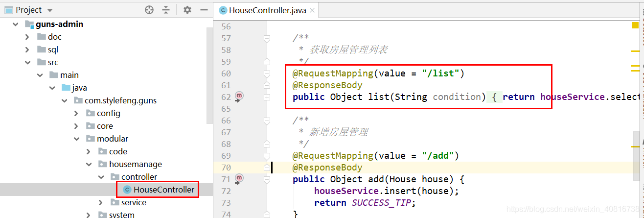
Task: Click the class icon beside HouseController
Action: (127, 190)
